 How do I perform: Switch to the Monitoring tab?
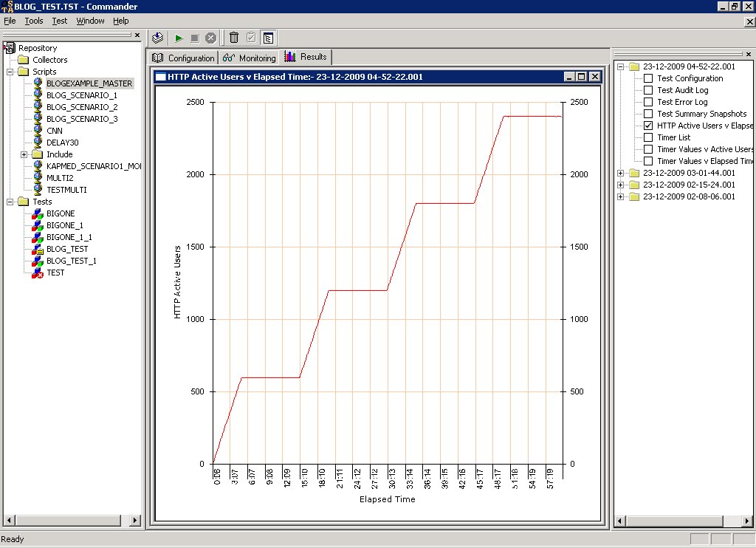tap(250, 58)
